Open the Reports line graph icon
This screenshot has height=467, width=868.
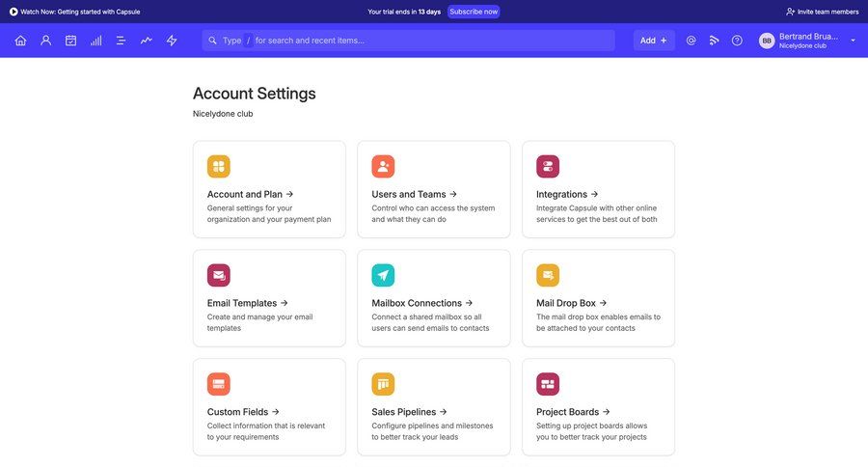coord(147,41)
